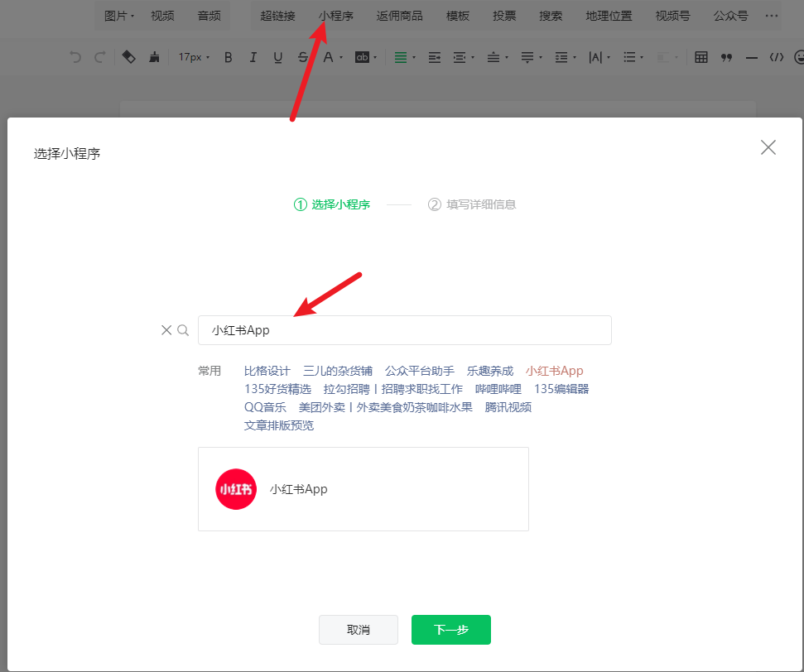
Task: Click the 取消 button
Action: click(359, 630)
